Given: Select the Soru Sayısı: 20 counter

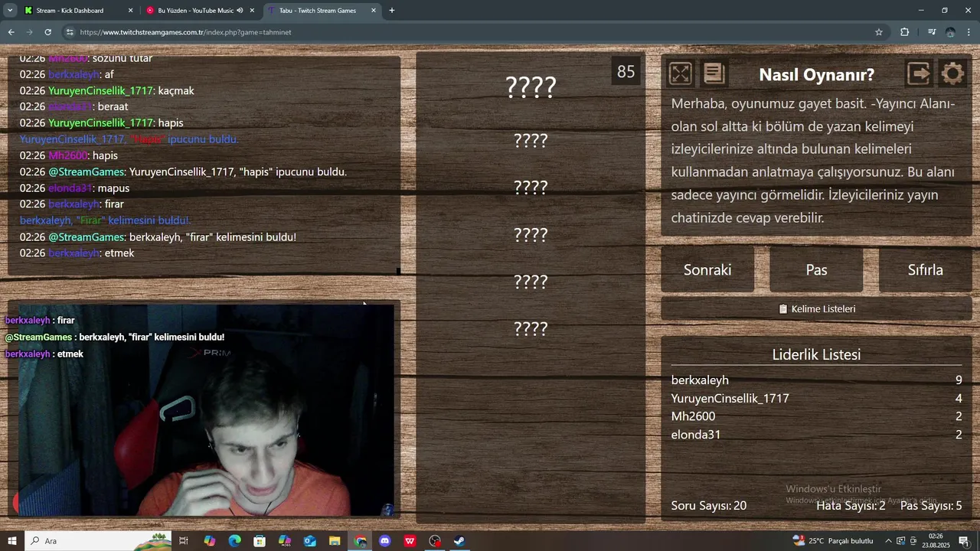Looking at the screenshot, I should pyautogui.click(x=709, y=506).
